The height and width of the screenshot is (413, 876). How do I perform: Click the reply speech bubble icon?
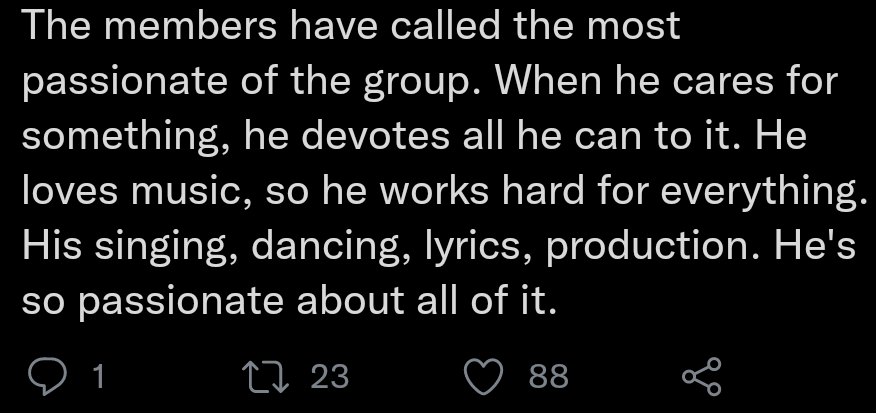click(46, 377)
